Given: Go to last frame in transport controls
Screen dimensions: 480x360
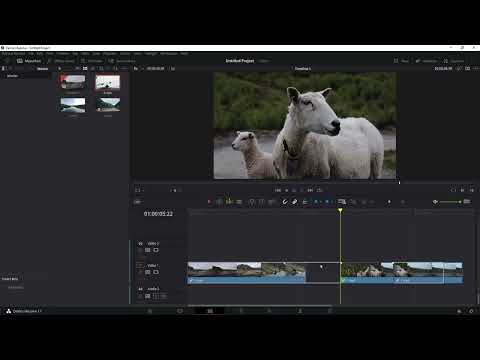Looking at the screenshot, I should tap(310, 190).
